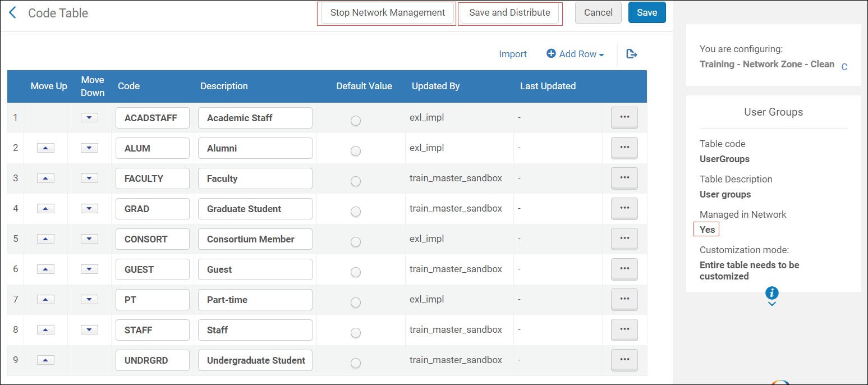Open the actions menu for Part-time row
868x385 pixels.
pos(624,299)
